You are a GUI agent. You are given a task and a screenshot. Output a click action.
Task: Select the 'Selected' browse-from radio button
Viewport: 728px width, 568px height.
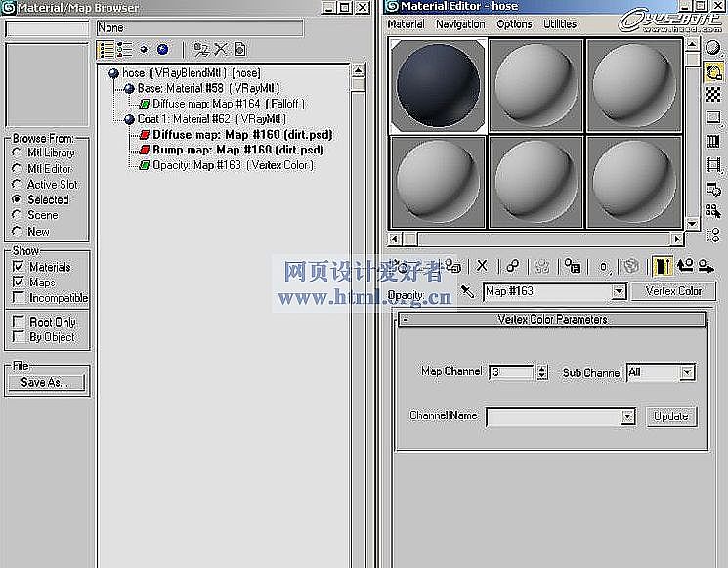click(17, 199)
